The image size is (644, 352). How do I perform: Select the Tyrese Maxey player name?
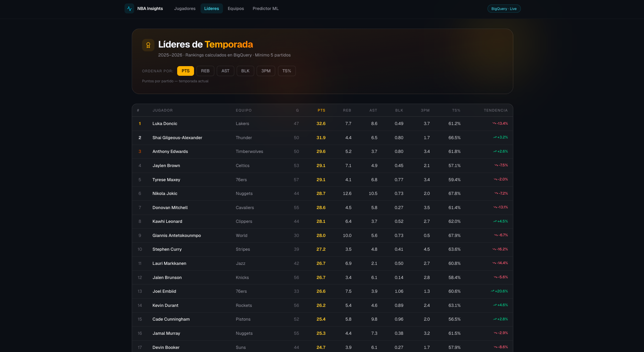tap(166, 180)
